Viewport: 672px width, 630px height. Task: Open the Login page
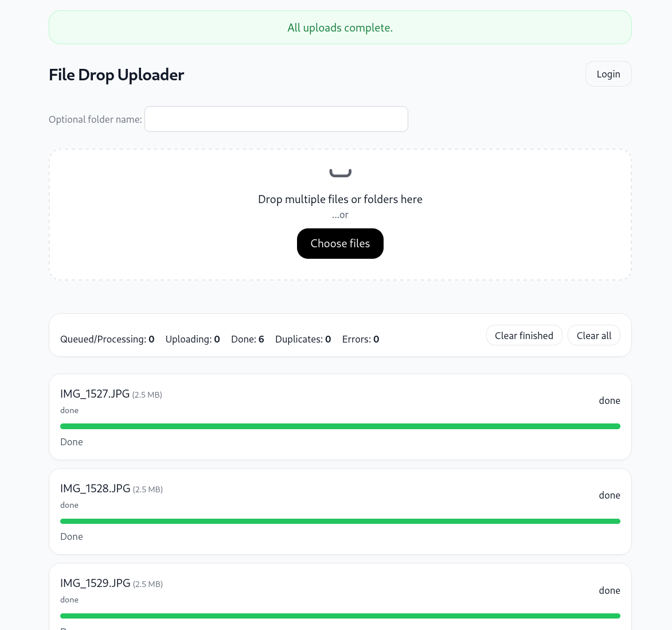pyautogui.click(x=608, y=74)
